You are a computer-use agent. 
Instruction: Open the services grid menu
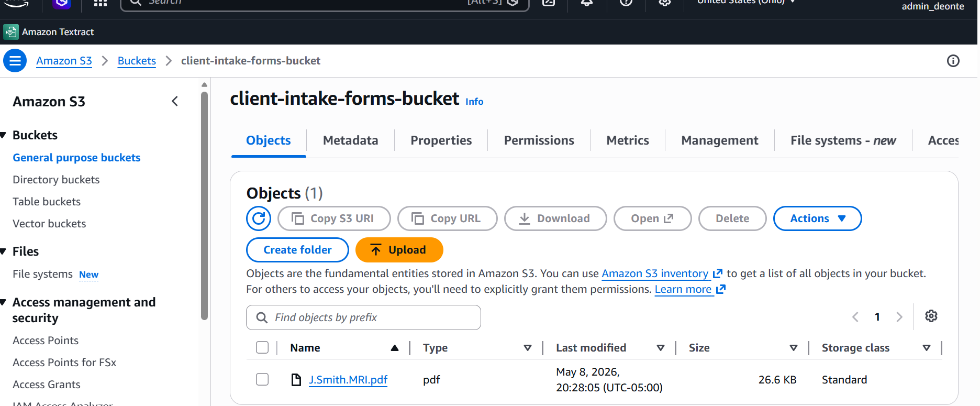(x=101, y=3)
